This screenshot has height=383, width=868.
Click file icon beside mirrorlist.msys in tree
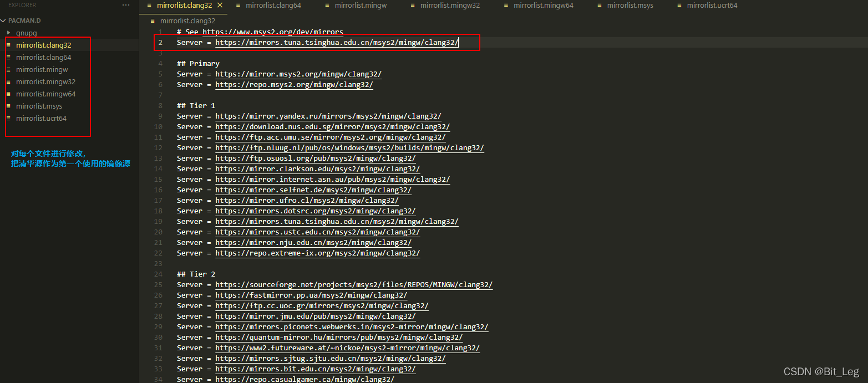coord(8,106)
